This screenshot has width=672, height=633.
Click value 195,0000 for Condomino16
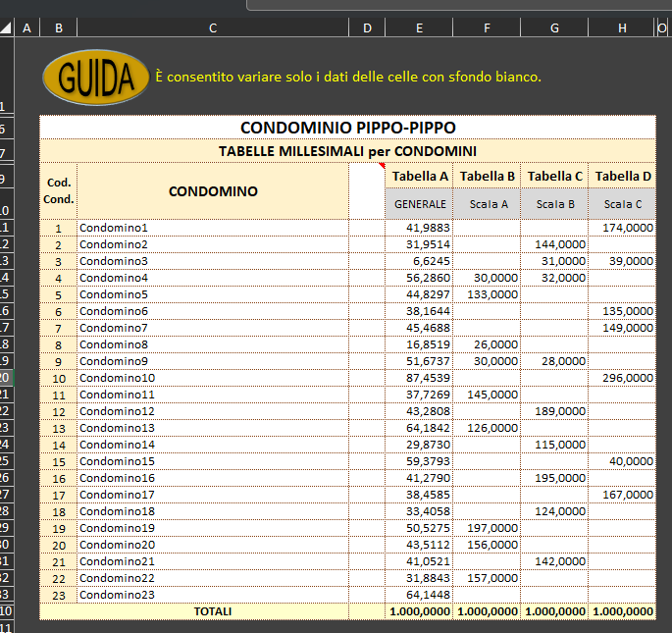coord(554,478)
